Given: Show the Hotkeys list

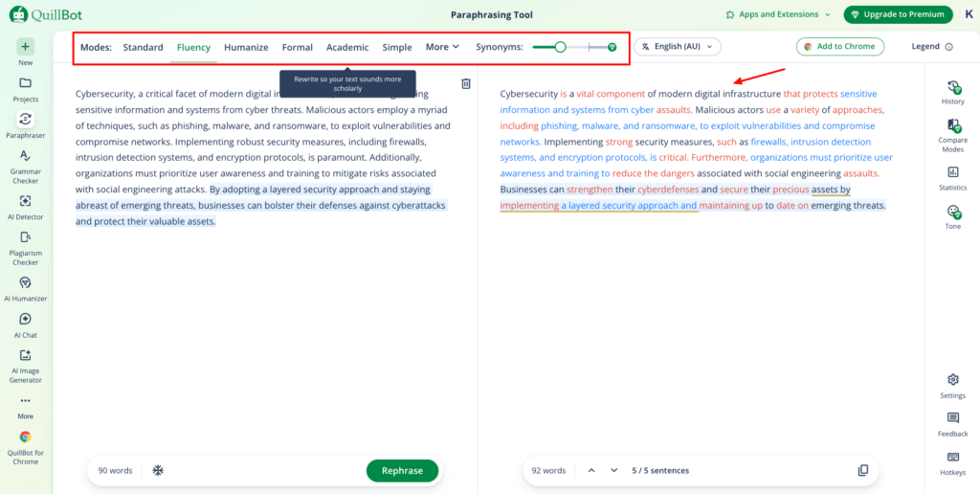Looking at the screenshot, I should (x=952, y=463).
